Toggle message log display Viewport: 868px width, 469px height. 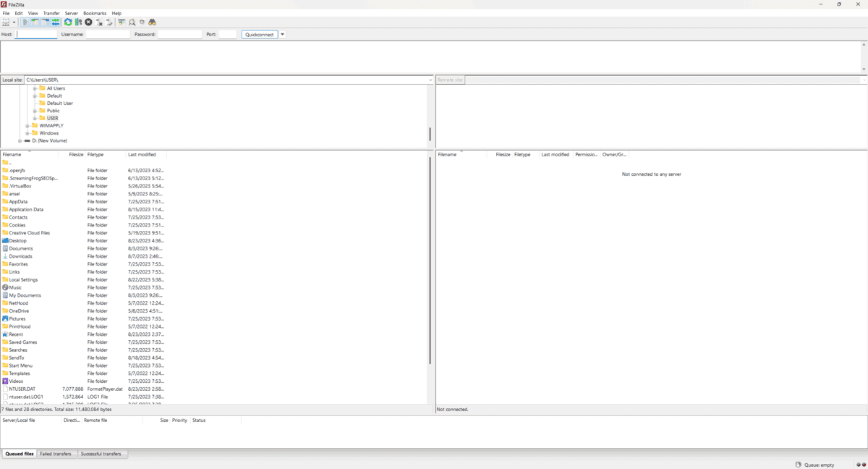click(25, 22)
